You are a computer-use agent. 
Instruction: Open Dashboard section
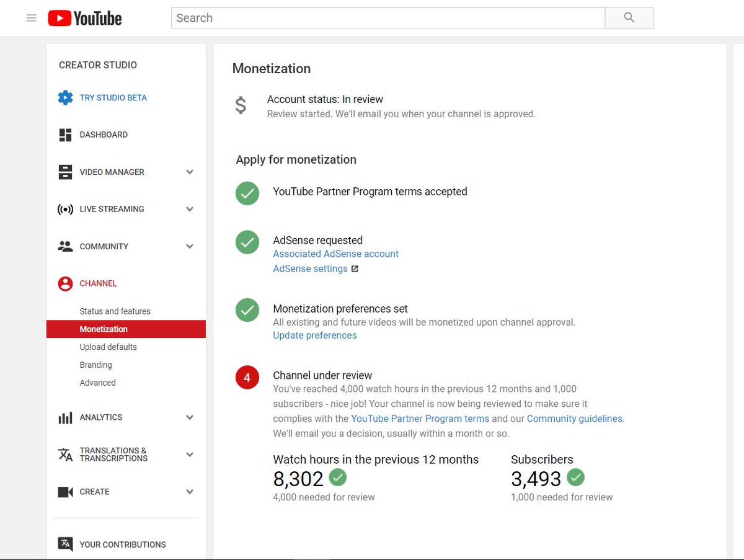point(104,135)
